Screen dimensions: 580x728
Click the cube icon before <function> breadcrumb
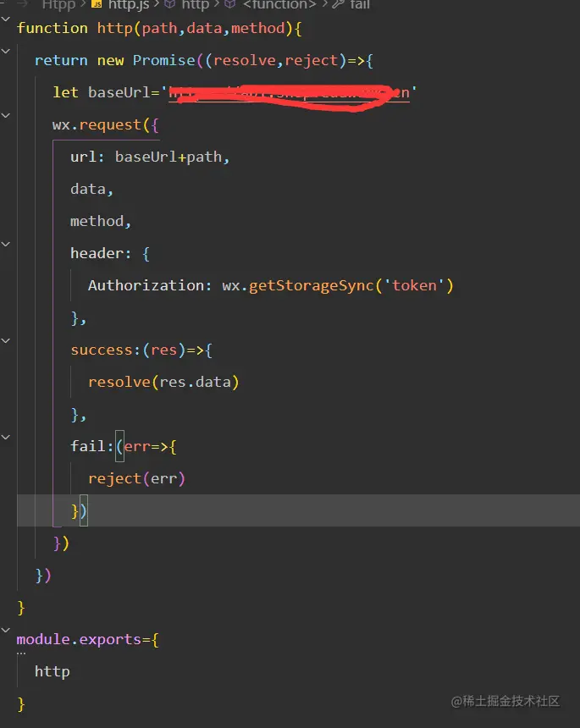tap(229, 4)
